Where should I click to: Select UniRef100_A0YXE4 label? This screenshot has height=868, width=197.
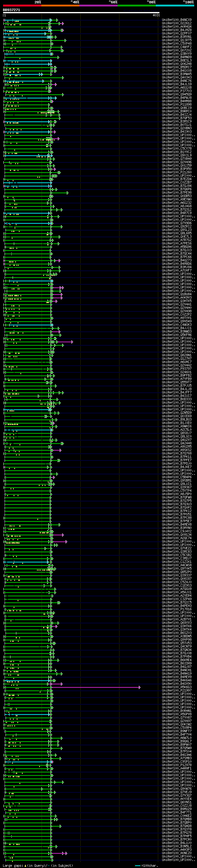coord(177,799)
